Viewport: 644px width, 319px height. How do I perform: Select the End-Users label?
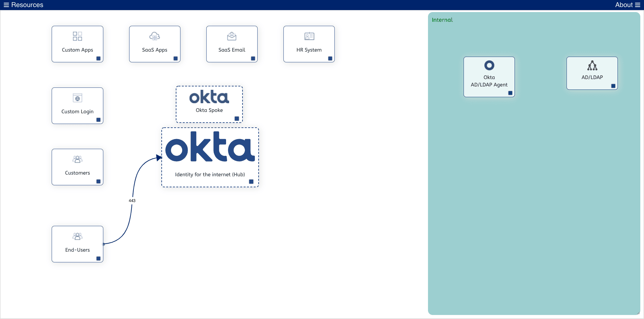coord(77,250)
